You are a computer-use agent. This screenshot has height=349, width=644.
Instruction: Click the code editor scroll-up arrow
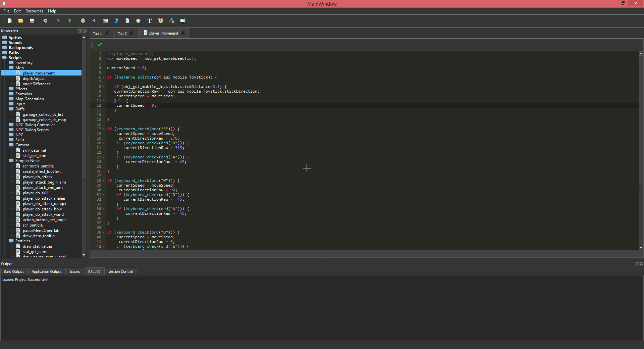[641, 54]
